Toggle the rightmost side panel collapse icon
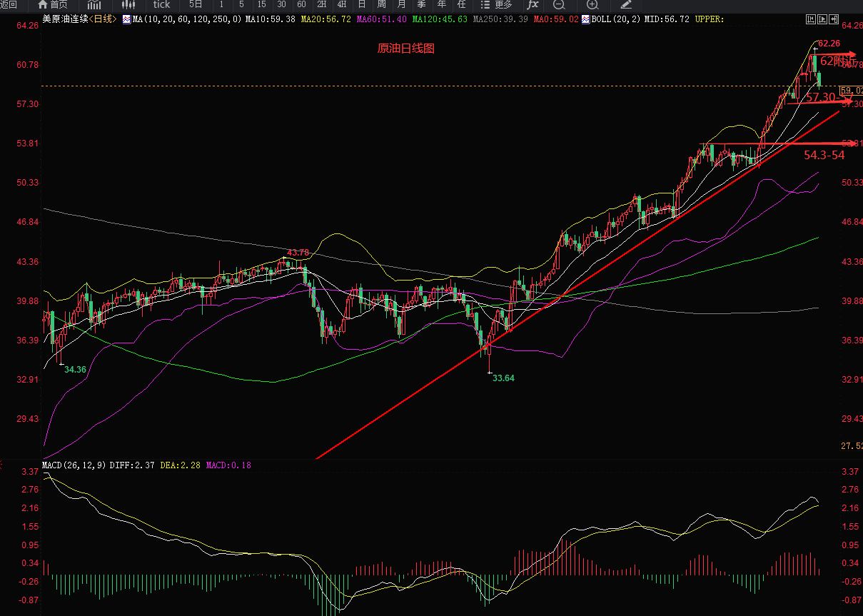This screenshot has width=863, height=616. click(834, 19)
